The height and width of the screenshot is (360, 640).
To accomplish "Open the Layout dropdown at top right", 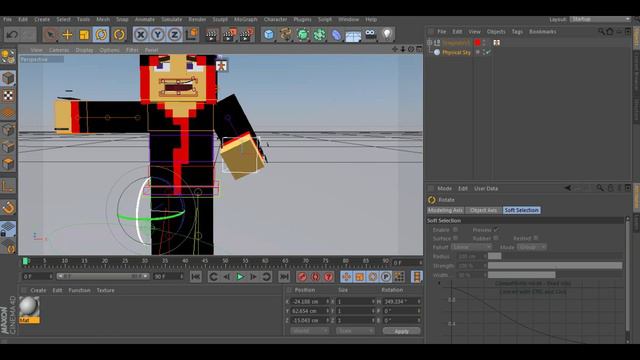I will tap(600, 19).
